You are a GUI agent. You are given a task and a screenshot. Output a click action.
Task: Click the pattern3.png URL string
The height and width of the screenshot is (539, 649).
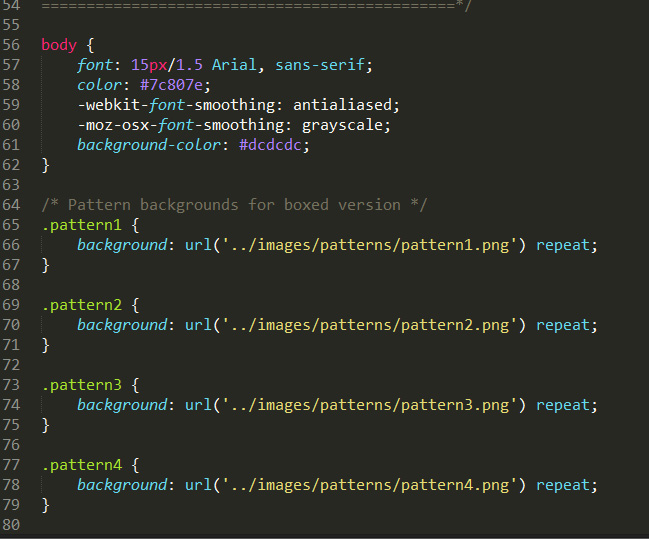point(369,405)
